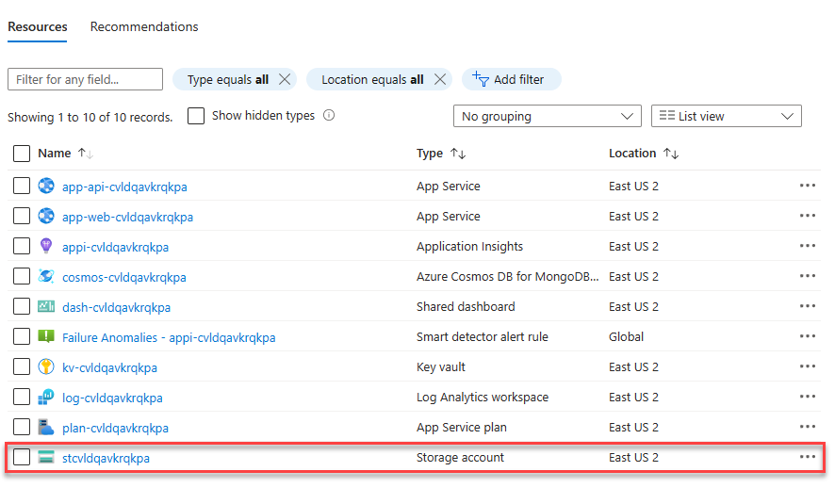The height and width of the screenshot is (504, 835).
Task: Open the stcvldqavkrqkpa storage account link
Action: click(106, 458)
